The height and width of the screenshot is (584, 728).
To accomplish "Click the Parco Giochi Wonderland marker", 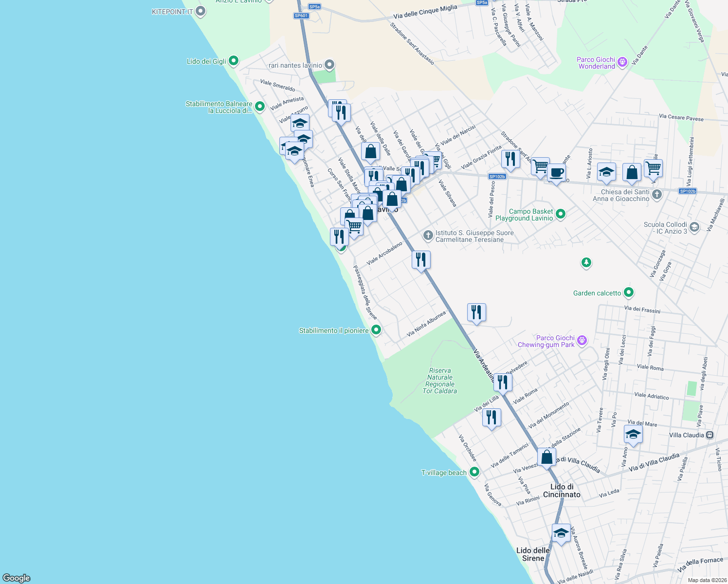I will (x=621, y=62).
